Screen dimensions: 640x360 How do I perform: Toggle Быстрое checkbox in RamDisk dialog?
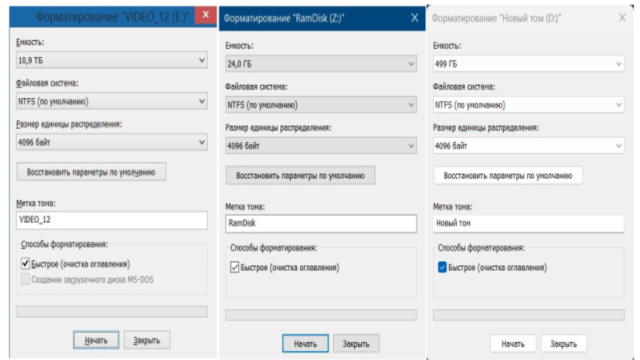point(235,267)
